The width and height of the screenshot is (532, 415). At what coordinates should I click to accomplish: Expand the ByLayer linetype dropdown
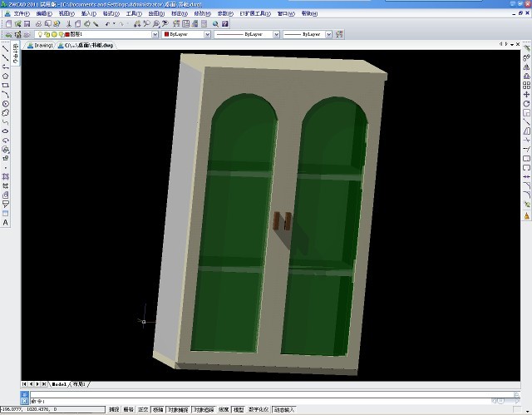pos(274,35)
